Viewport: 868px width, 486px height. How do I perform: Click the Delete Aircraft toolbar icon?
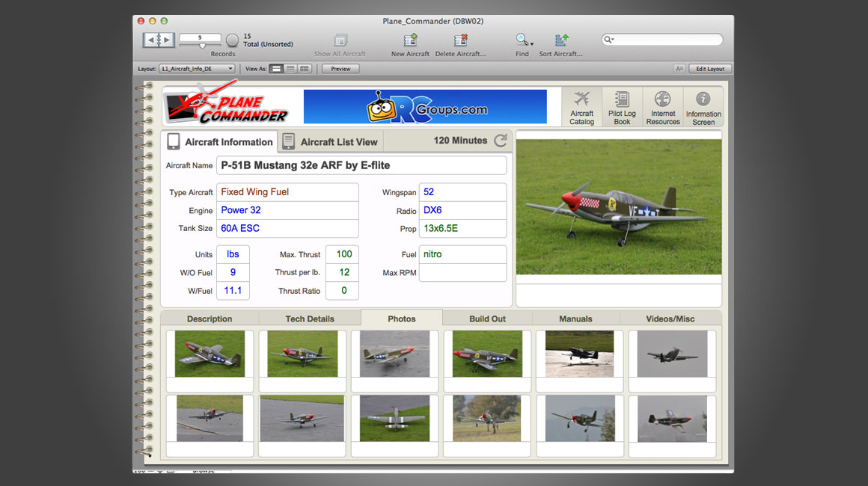(x=461, y=40)
